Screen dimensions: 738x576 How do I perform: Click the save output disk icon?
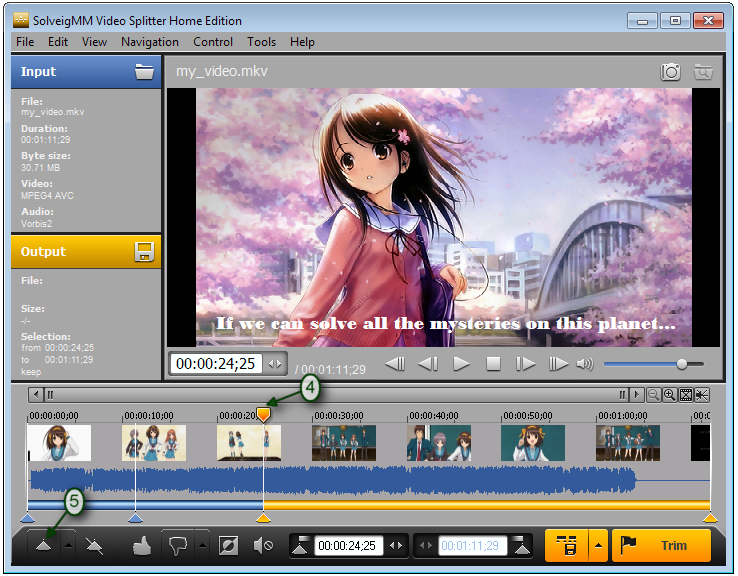point(145,252)
